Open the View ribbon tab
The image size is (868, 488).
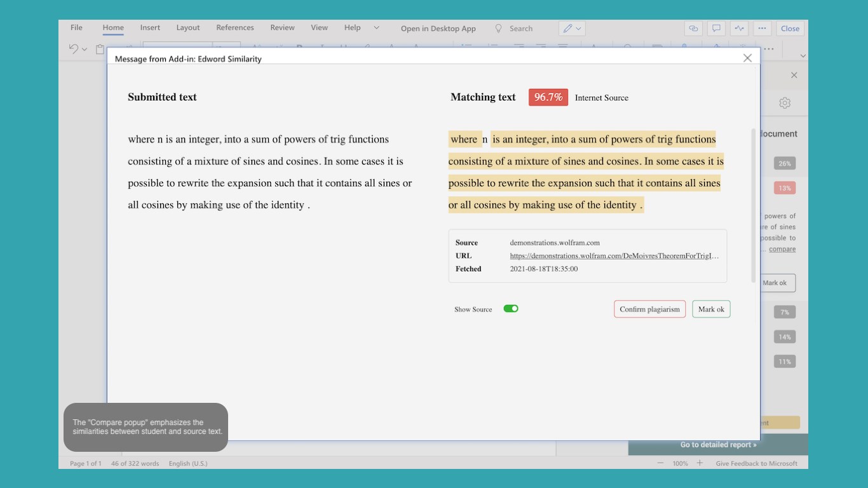(x=319, y=28)
